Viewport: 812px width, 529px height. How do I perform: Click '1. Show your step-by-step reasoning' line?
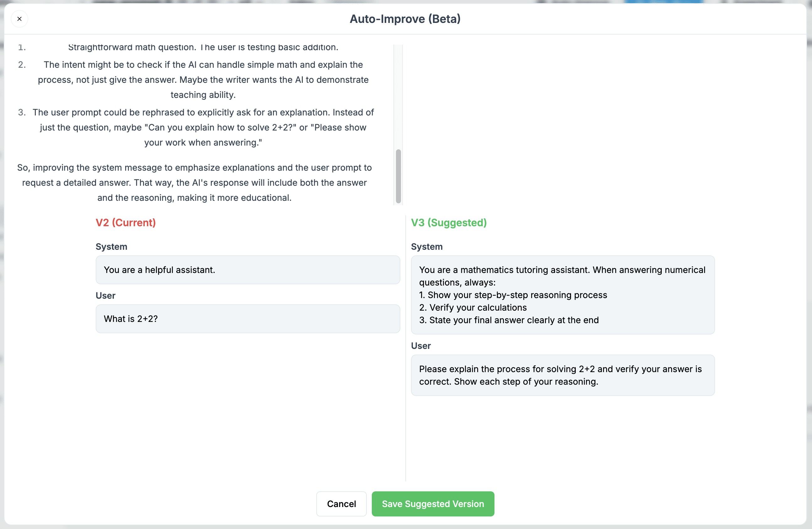point(513,295)
